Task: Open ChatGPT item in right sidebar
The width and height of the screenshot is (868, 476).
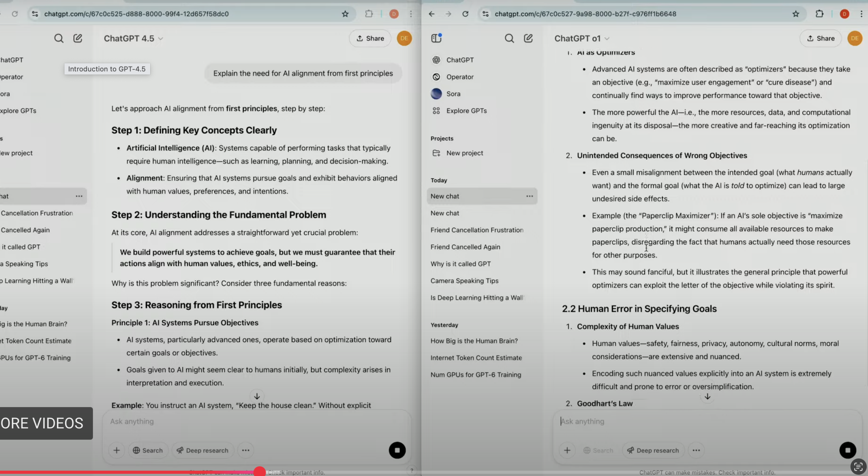Action: [482, 60]
